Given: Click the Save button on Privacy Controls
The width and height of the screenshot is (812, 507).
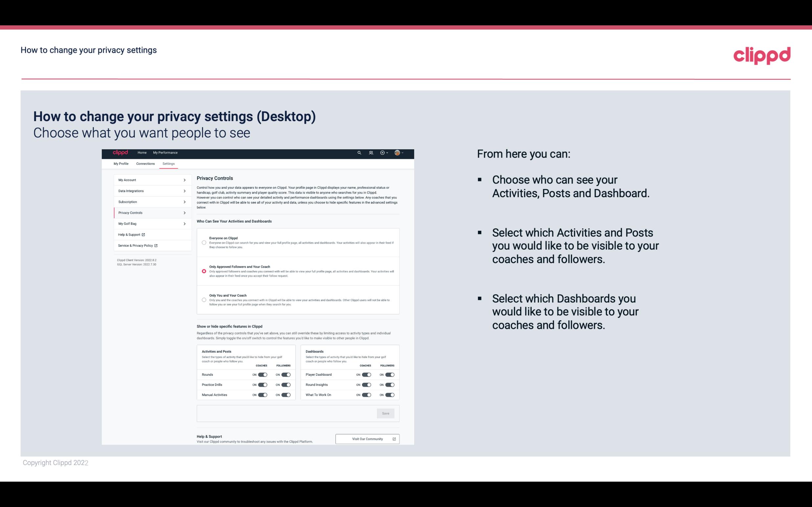Looking at the screenshot, I should pos(386,413).
